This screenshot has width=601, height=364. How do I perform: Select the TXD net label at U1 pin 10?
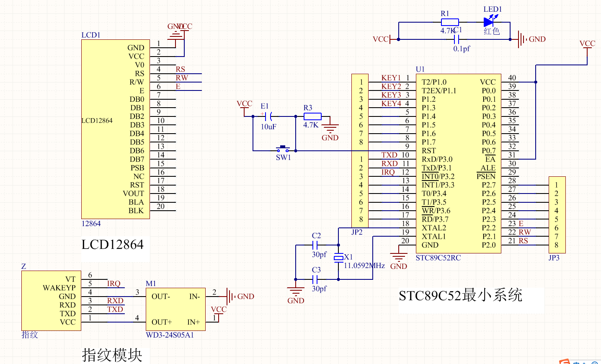389,155
